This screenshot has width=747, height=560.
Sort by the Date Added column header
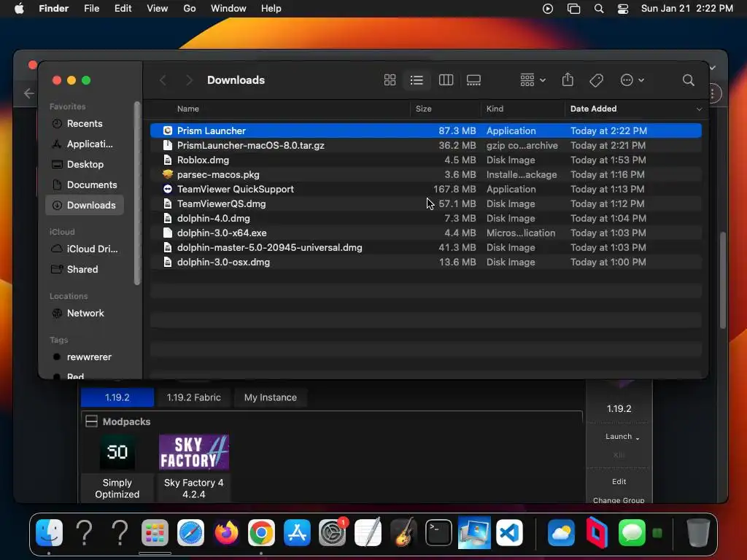coord(594,109)
